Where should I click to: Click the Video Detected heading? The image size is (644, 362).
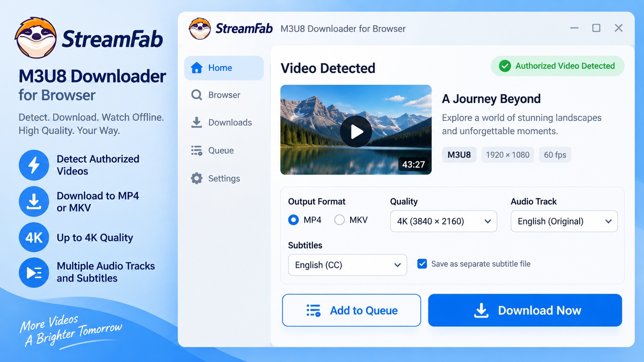click(328, 68)
